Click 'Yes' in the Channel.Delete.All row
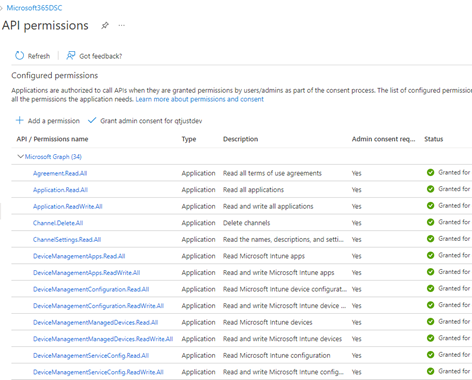472x380 pixels. (357, 223)
